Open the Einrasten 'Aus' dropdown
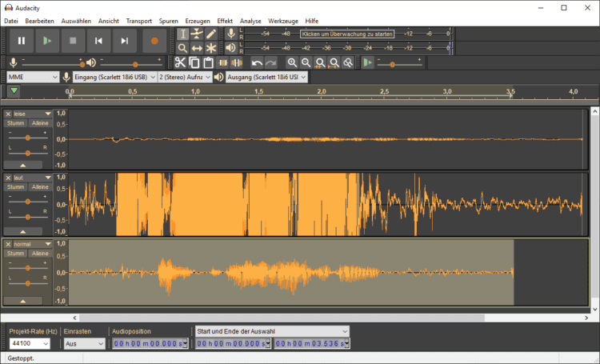Viewport: 600px width, 364px height. click(x=84, y=343)
